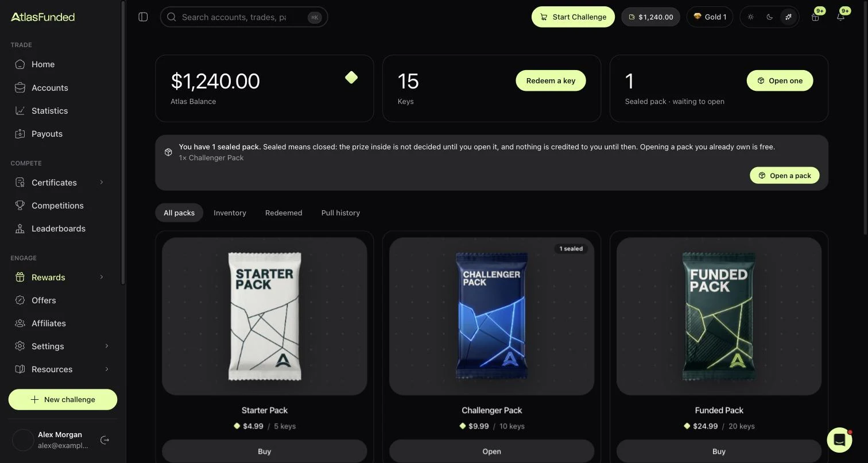Select the sparkle theme option

coord(789,17)
